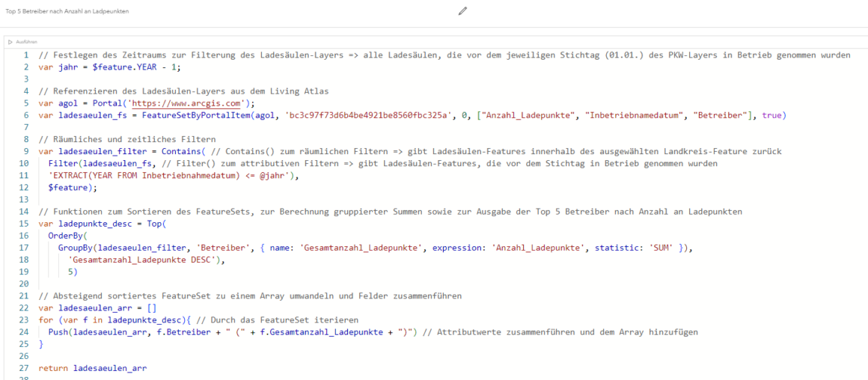Click line number 6 in the gutter
868x380 pixels.
(x=26, y=115)
